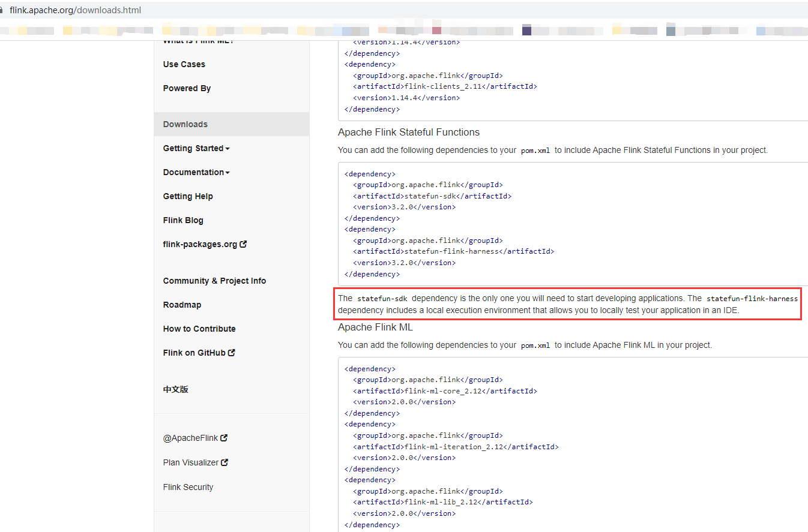The height and width of the screenshot is (532, 808).
Task: Click statefun-sdk artifactId line in code
Action: [x=432, y=196]
